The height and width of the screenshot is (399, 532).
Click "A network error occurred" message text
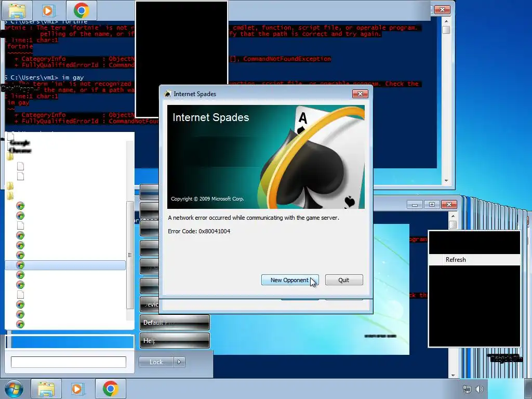pos(254,218)
